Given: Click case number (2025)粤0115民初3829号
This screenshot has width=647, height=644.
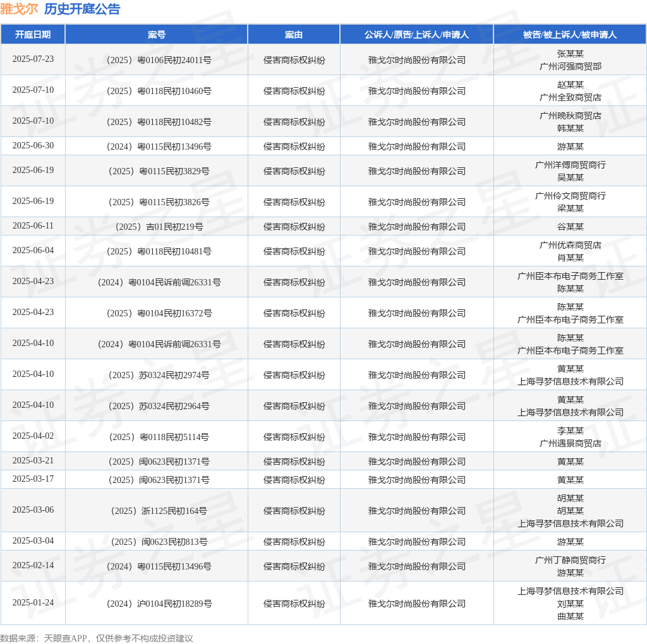Looking at the screenshot, I should pos(157,171).
